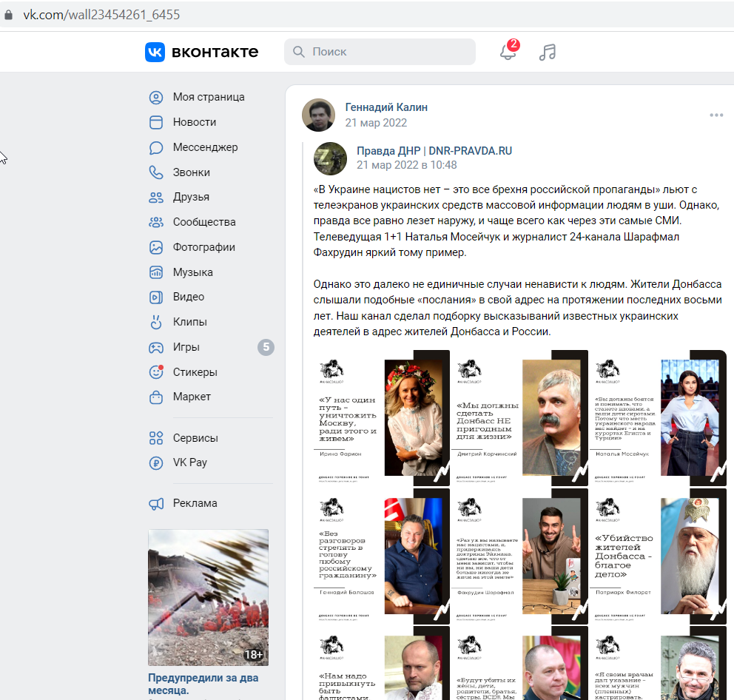Screen dimensions: 734x700
Task: Open Правда ДНР | DNR-PRAVDA.RU community link
Action: point(434,151)
